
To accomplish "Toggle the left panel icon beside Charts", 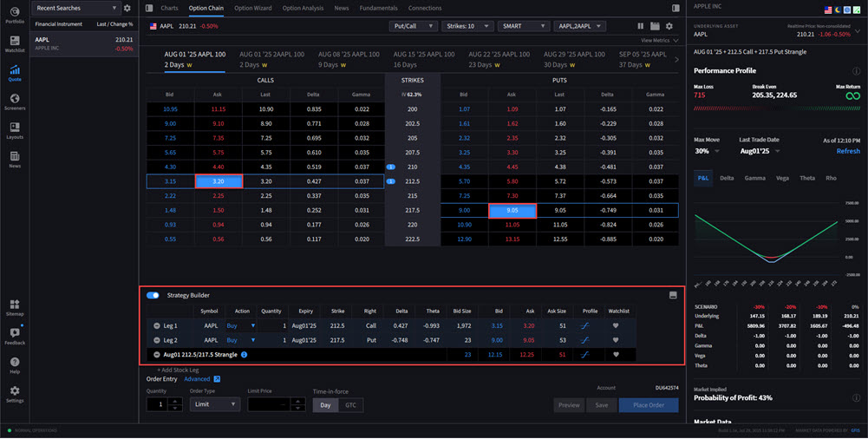I will click(149, 9).
